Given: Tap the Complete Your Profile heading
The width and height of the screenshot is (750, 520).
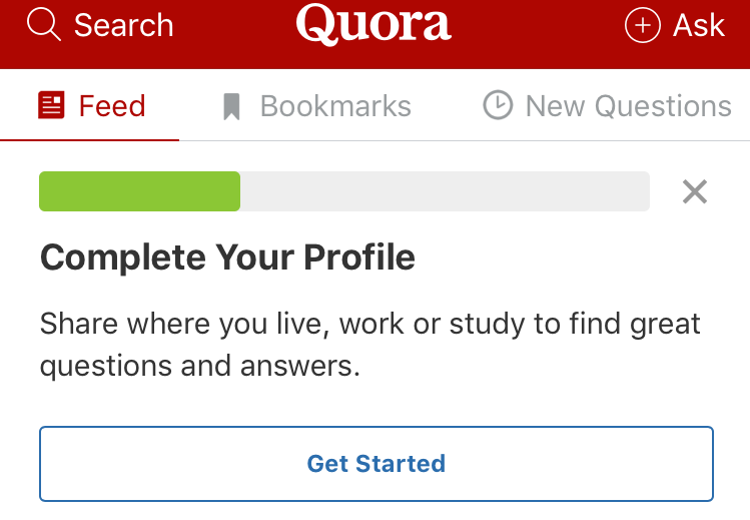Looking at the screenshot, I should pyautogui.click(x=227, y=258).
